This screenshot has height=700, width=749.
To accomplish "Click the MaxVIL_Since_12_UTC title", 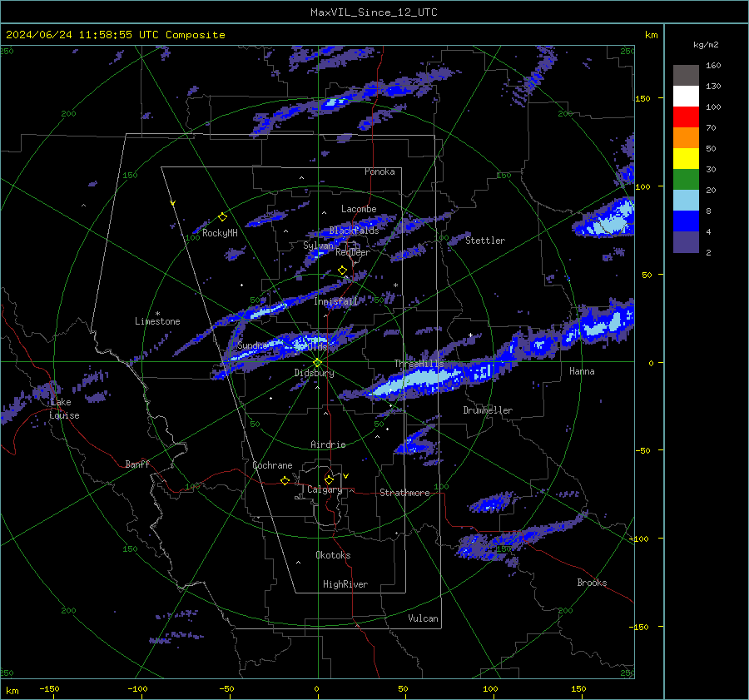I will 374,12.
